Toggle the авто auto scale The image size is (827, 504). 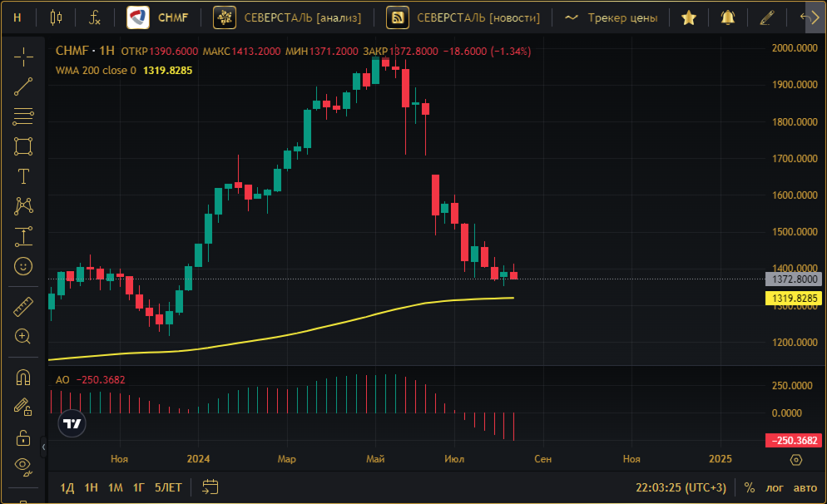click(805, 487)
